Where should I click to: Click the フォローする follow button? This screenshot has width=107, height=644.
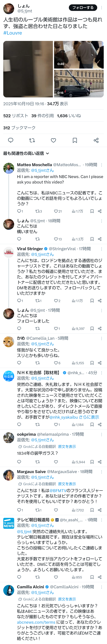[x=83, y=8]
